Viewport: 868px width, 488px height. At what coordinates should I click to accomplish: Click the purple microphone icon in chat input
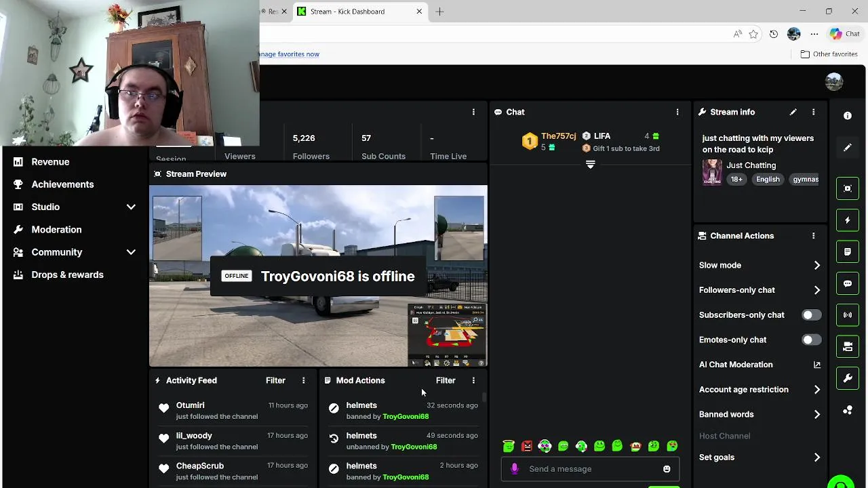tap(515, 469)
